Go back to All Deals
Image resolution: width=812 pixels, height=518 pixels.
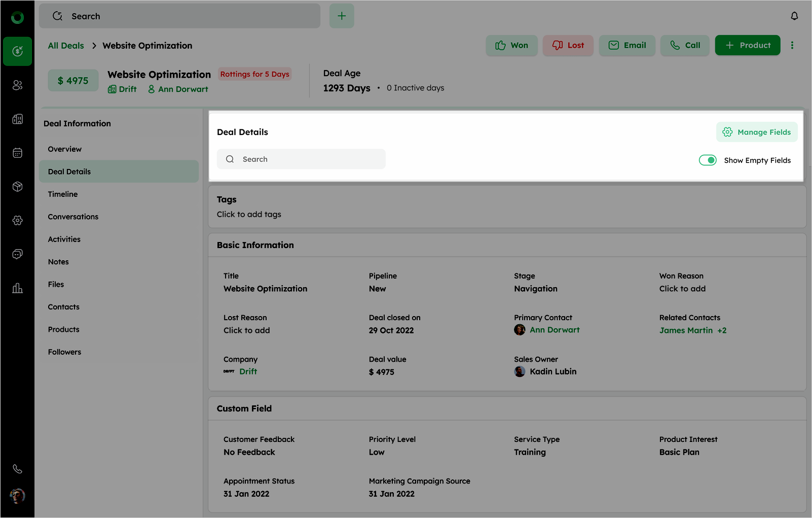(x=66, y=46)
